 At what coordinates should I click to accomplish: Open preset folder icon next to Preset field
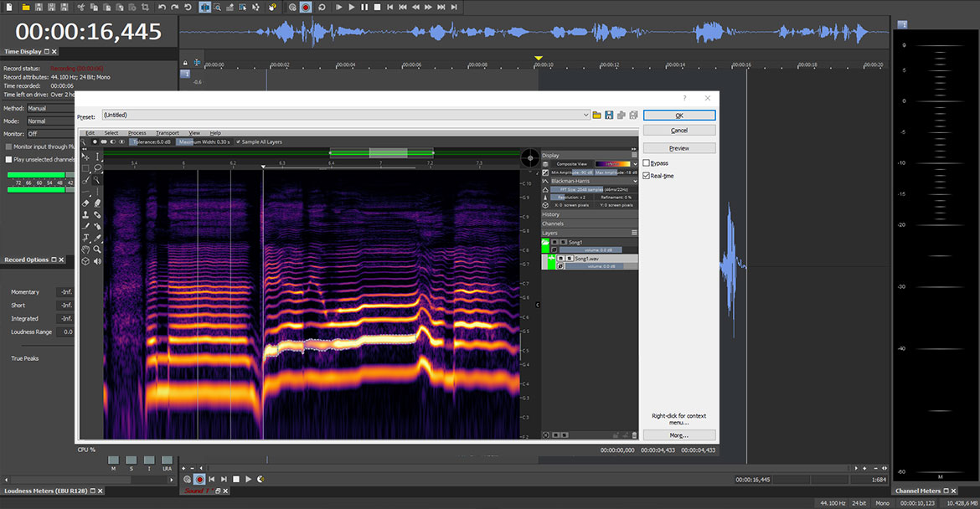[x=597, y=115]
